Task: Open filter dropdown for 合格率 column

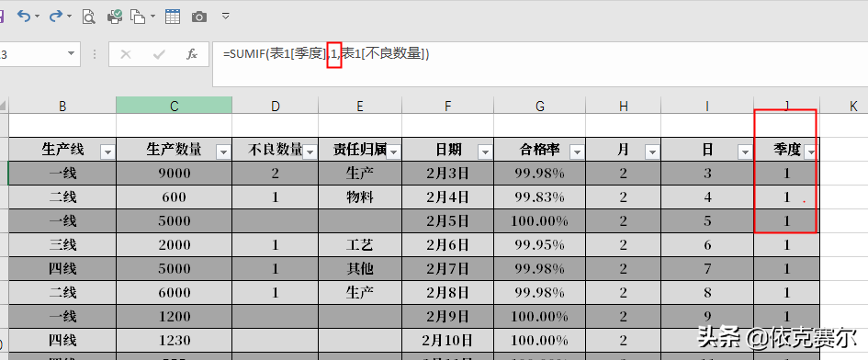Action: (x=577, y=152)
